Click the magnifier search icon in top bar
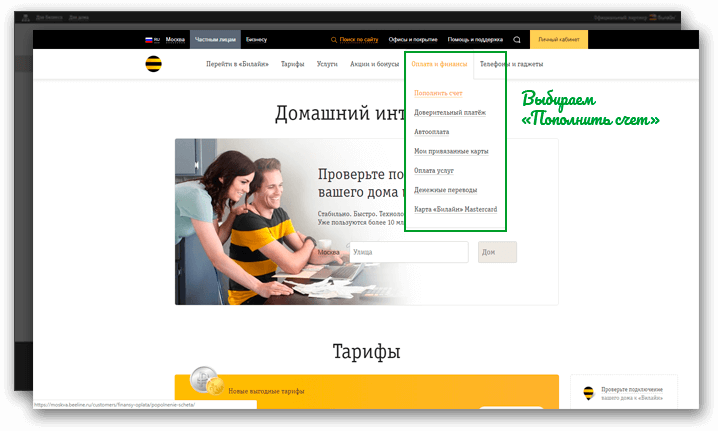Image resolution: width=718 pixels, height=431 pixels. click(x=517, y=40)
